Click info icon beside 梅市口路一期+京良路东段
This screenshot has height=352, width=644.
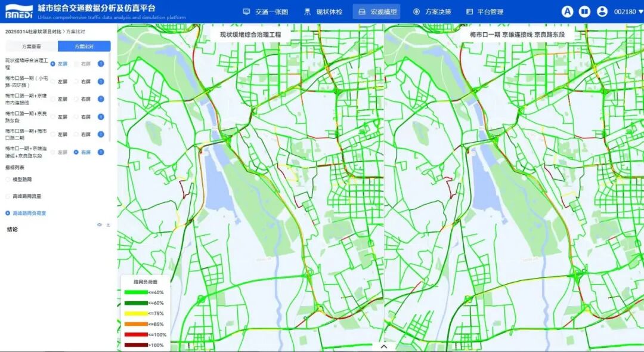(101, 117)
